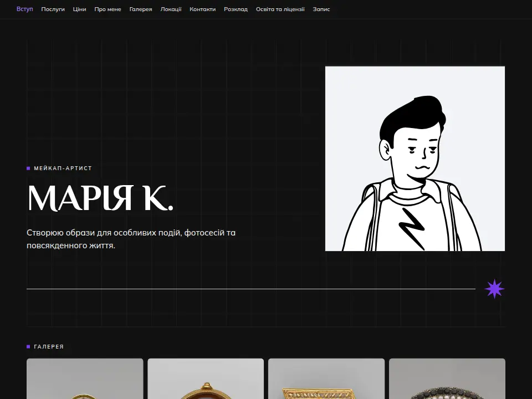Open the second gallery image with gold pendant
Image resolution: width=532 pixels, height=399 pixels.
(206, 378)
